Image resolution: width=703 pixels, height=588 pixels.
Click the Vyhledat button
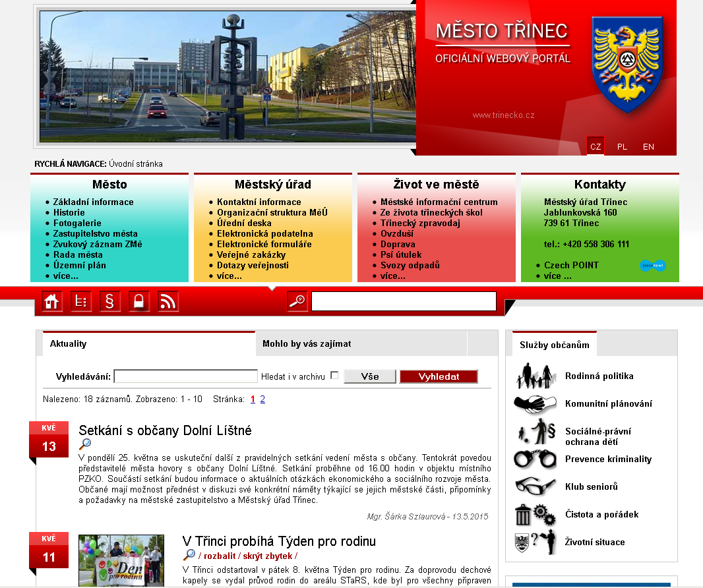(x=439, y=376)
